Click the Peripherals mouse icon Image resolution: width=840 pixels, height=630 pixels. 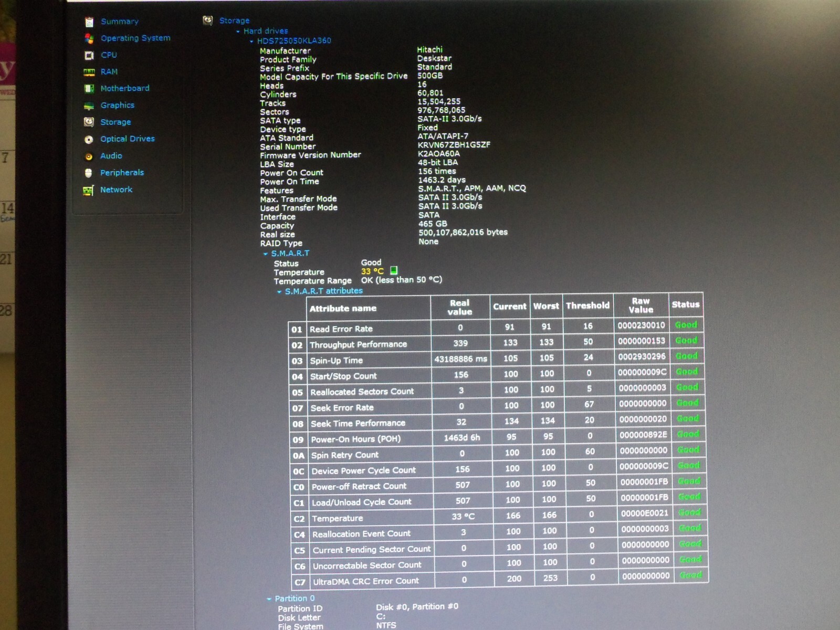pos(89,173)
